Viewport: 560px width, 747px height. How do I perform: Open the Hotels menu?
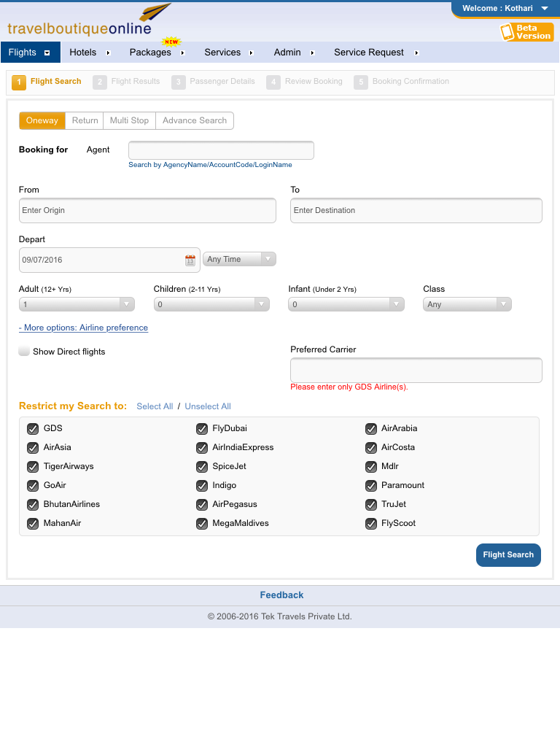point(90,53)
